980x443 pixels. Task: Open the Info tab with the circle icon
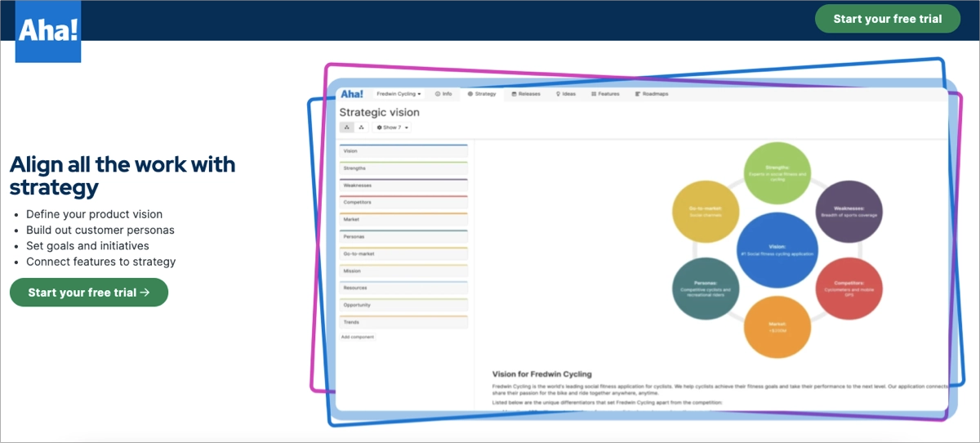coord(443,94)
